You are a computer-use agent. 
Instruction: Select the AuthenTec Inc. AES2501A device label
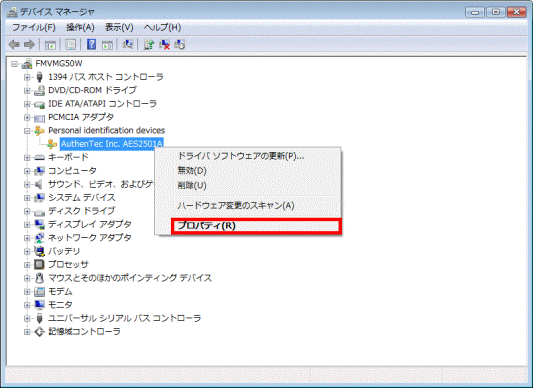(x=112, y=144)
